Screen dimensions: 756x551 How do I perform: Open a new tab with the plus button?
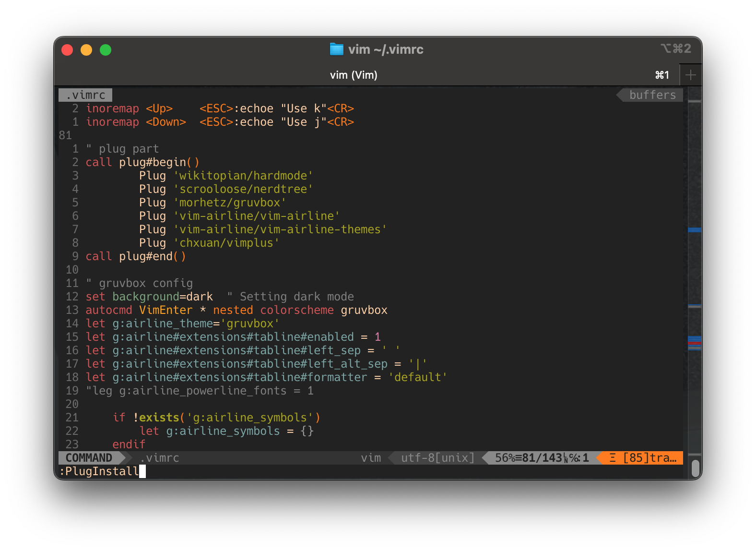coord(691,75)
